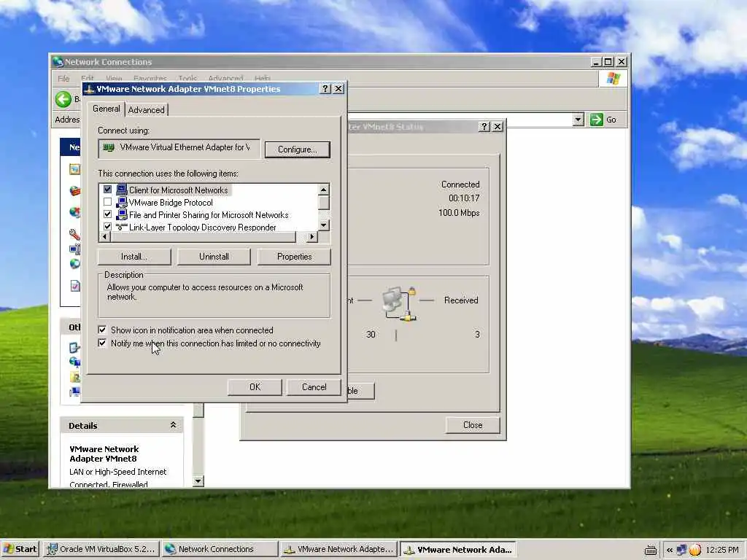The width and height of the screenshot is (747, 560).
Task: Click the File and Printer Sharing item icon
Action: pos(122,215)
